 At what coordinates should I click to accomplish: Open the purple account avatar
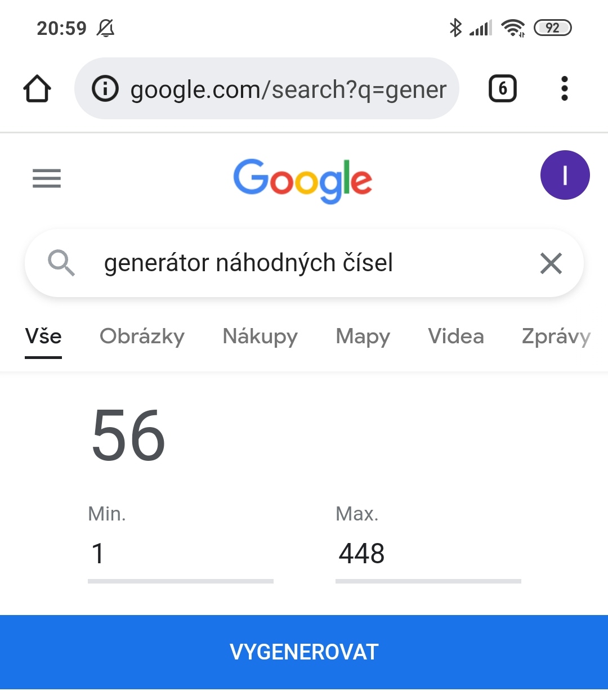click(x=565, y=175)
